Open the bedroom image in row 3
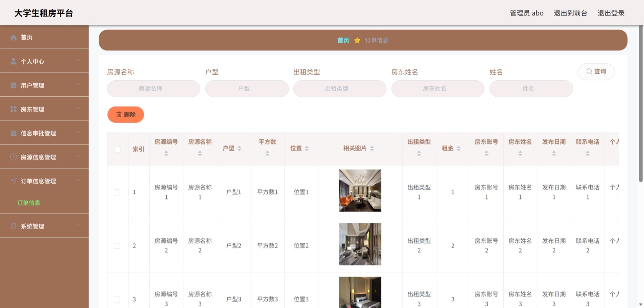The height and width of the screenshot is (308, 644). [360, 292]
